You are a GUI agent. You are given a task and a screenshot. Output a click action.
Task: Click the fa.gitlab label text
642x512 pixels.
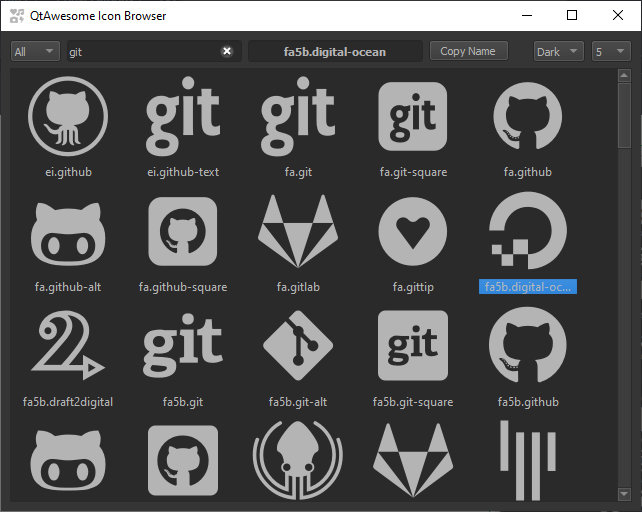[x=298, y=287]
